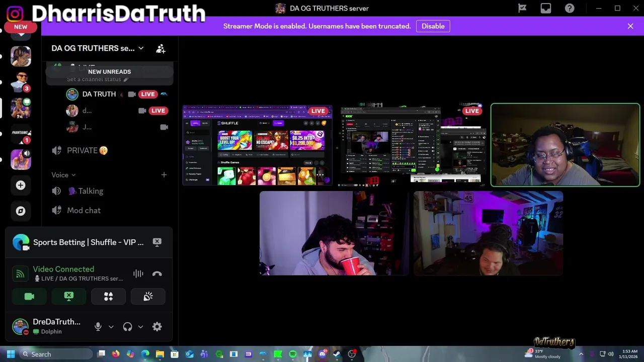Disconnect from voice with hang-up icon

click(157, 274)
